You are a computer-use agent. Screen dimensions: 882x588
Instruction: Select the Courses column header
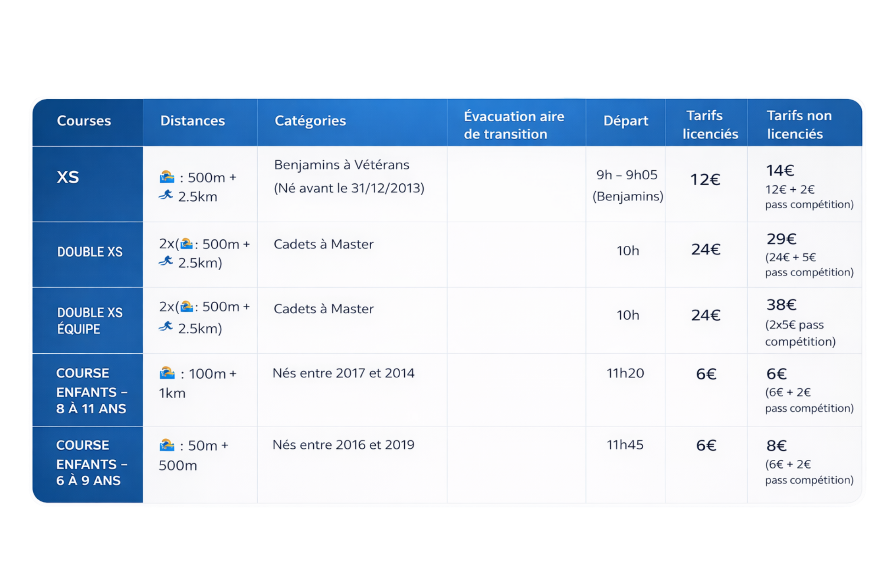84,121
